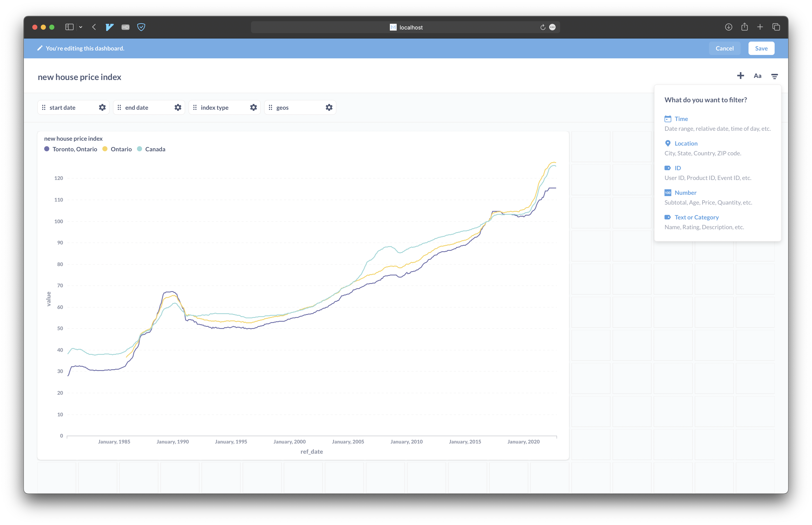Viewport: 812px width, 525px height.
Task: Select the Text or Category filter option
Action: pyautogui.click(x=696, y=218)
